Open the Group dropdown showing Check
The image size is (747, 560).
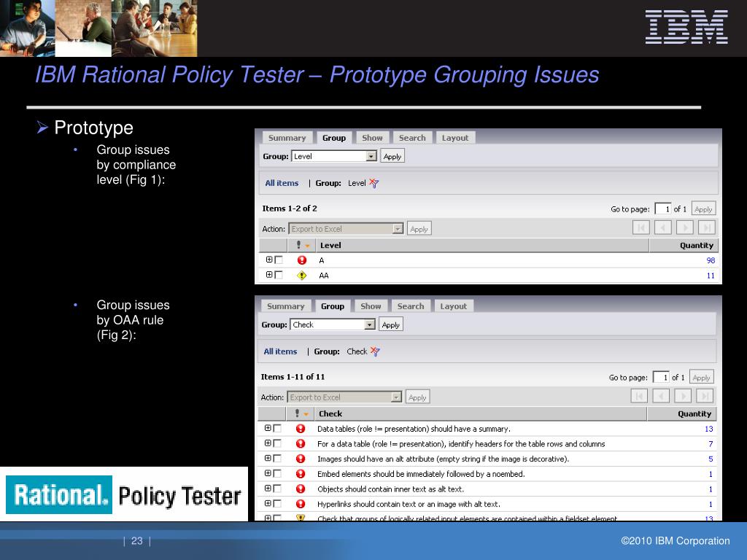(333, 324)
